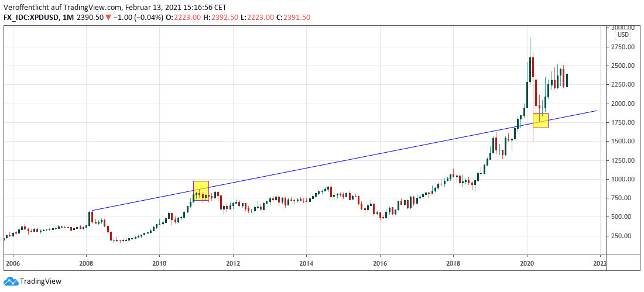Select the 2020 label on time axis
Viewport: 644px width, 292px height.
(527, 263)
